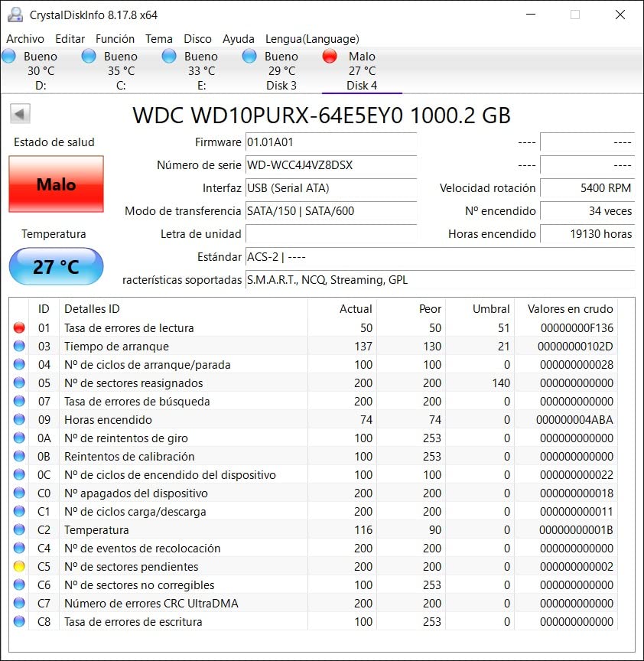Click the blue status orb for drive E:
644x661 pixels.
(169, 56)
